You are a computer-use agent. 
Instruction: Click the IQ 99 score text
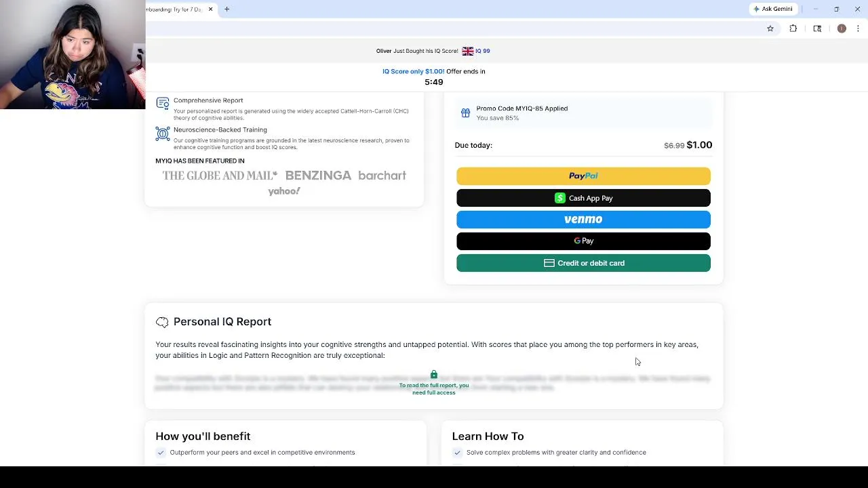pos(483,51)
